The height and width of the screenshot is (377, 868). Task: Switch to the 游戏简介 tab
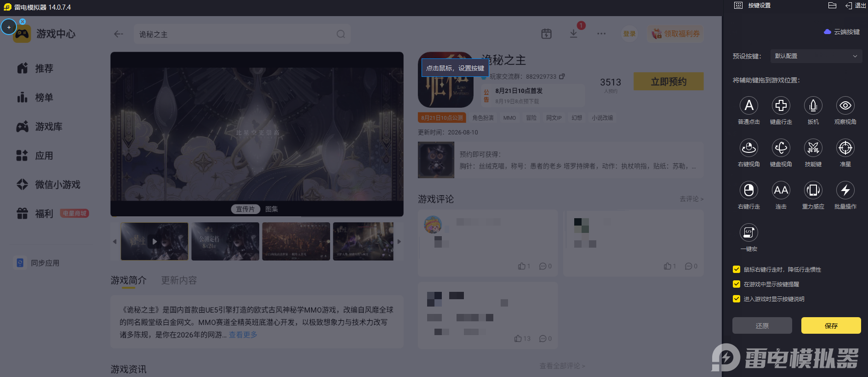point(128,280)
